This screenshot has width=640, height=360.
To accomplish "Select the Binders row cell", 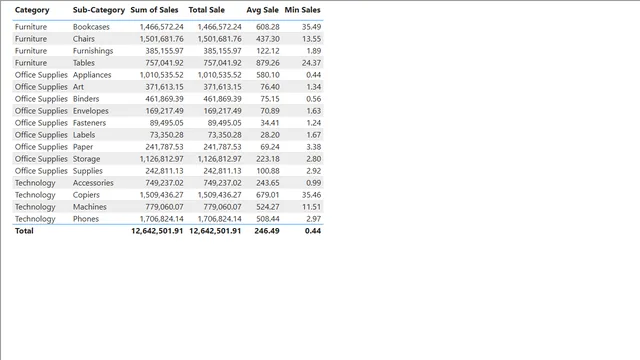I will tap(86, 99).
